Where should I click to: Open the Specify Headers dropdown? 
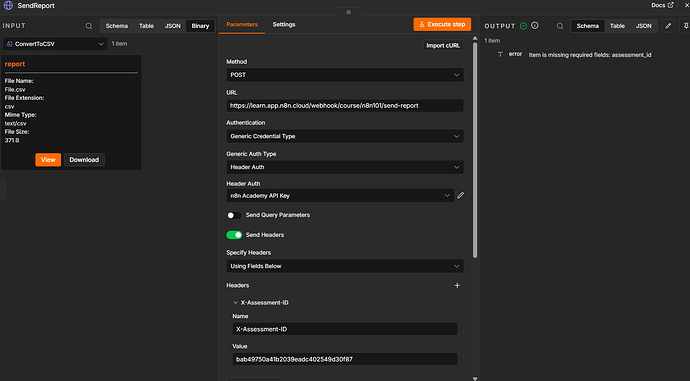click(x=345, y=266)
